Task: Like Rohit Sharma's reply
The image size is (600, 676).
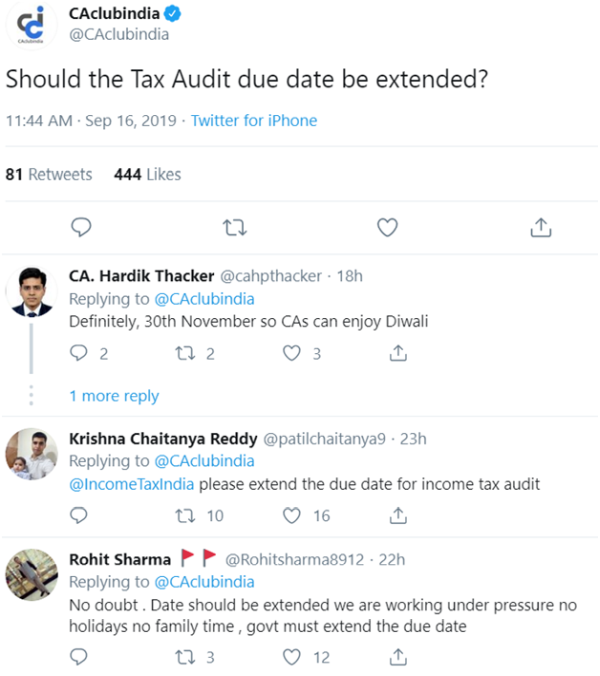Action: [292, 657]
